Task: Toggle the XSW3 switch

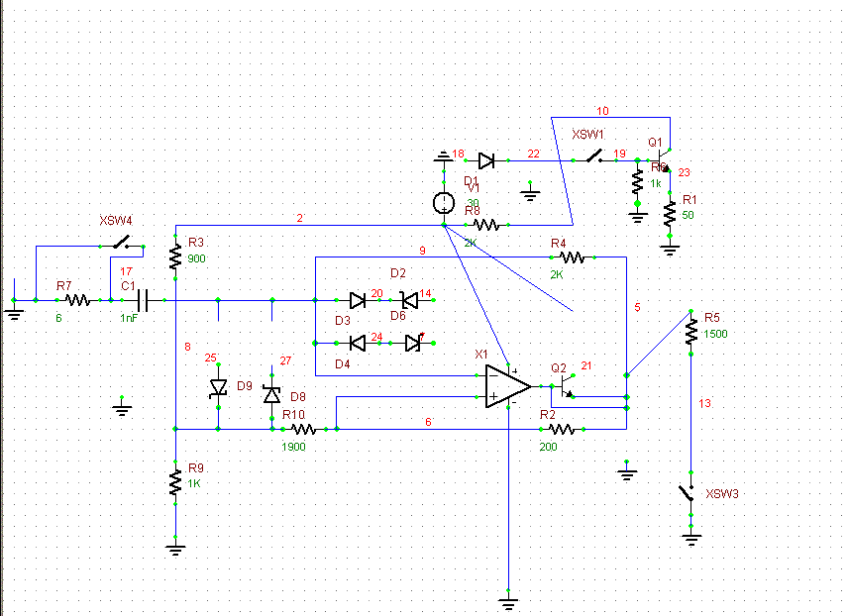Action: tap(687, 491)
